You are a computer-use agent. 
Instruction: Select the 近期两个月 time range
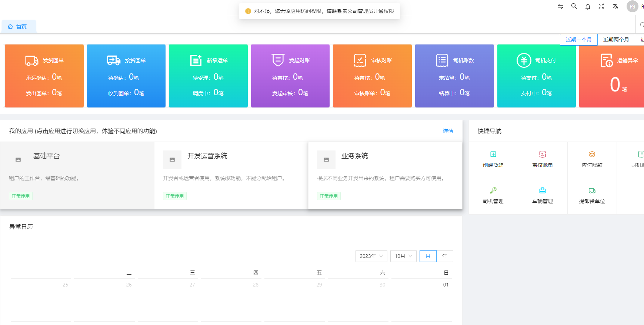tap(616, 40)
